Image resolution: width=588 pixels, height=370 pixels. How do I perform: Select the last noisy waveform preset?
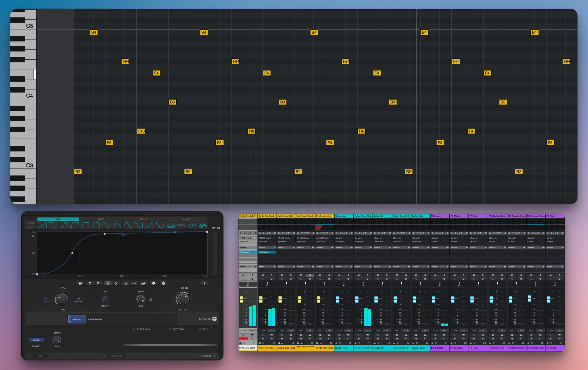click(x=202, y=225)
